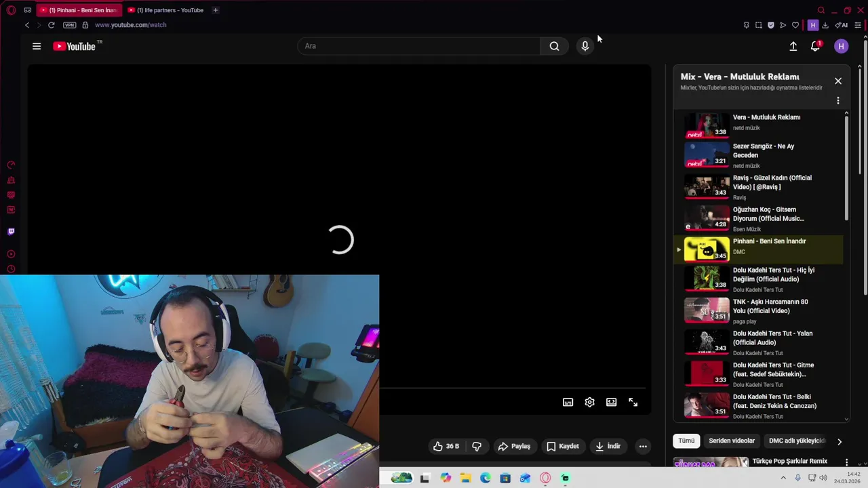Open the pinboard pin icon in toolbar

(x=747, y=25)
